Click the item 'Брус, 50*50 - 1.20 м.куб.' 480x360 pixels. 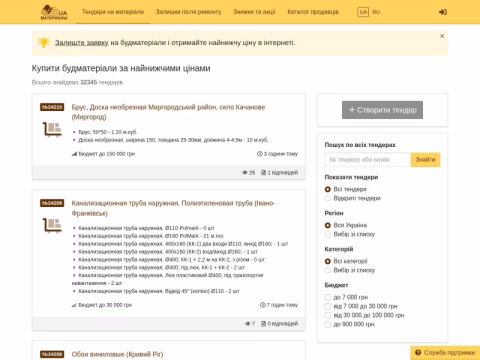pos(108,132)
